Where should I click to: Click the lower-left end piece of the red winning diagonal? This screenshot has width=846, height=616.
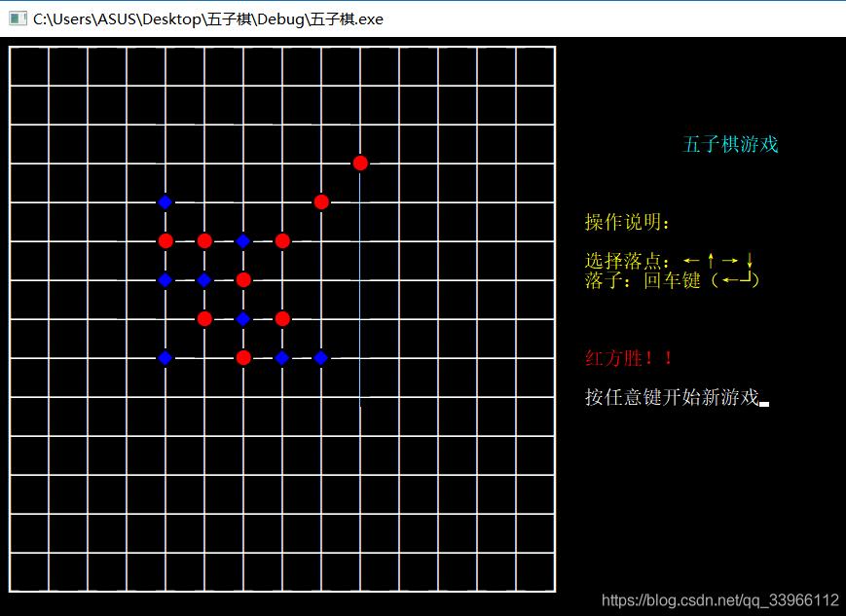[x=204, y=318]
